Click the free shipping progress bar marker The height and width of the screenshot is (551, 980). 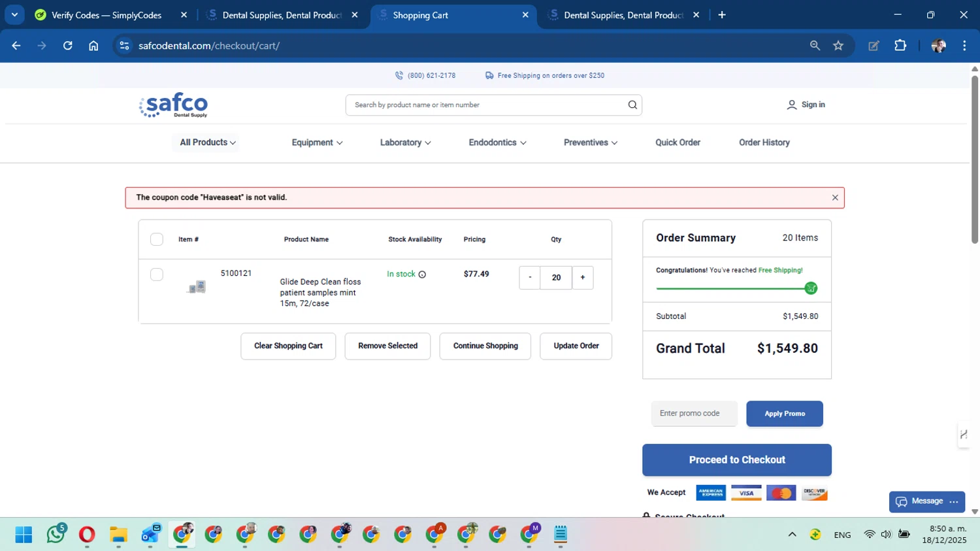click(811, 288)
